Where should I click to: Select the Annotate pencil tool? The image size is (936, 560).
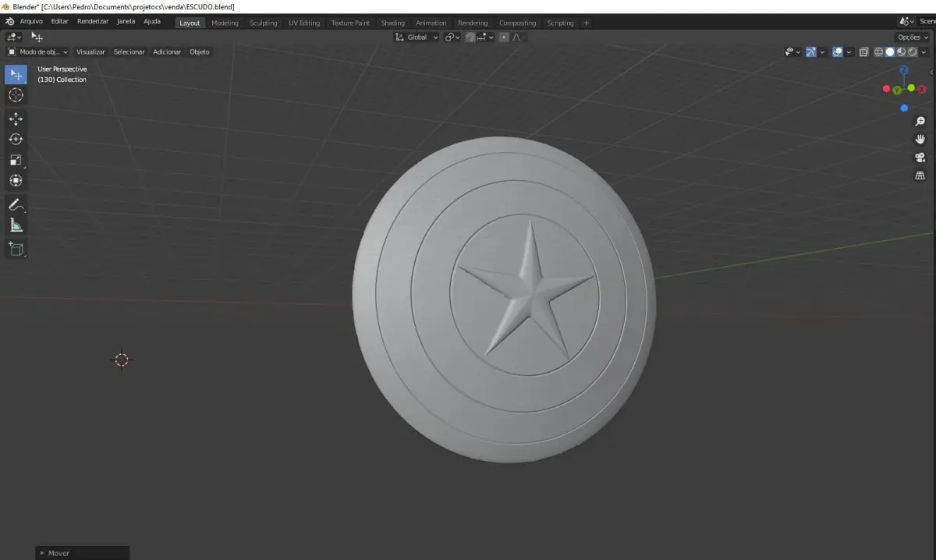click(x=16, y=204)
